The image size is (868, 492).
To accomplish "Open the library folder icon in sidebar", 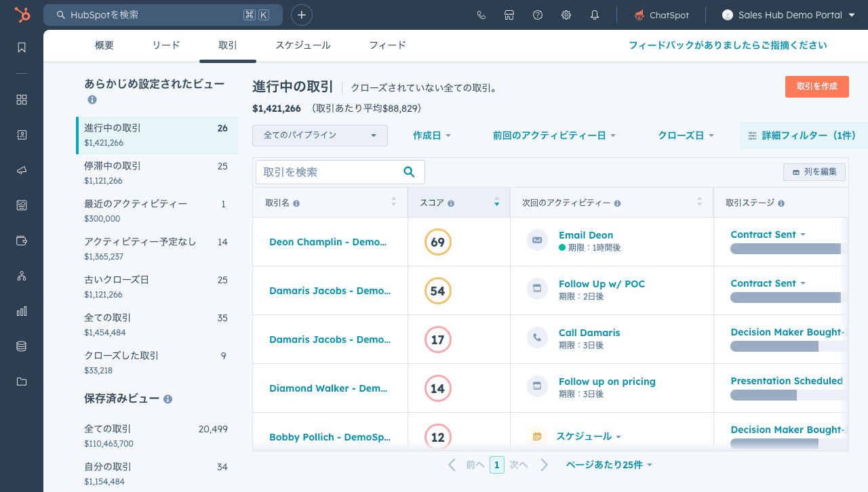I will (22, 382).
